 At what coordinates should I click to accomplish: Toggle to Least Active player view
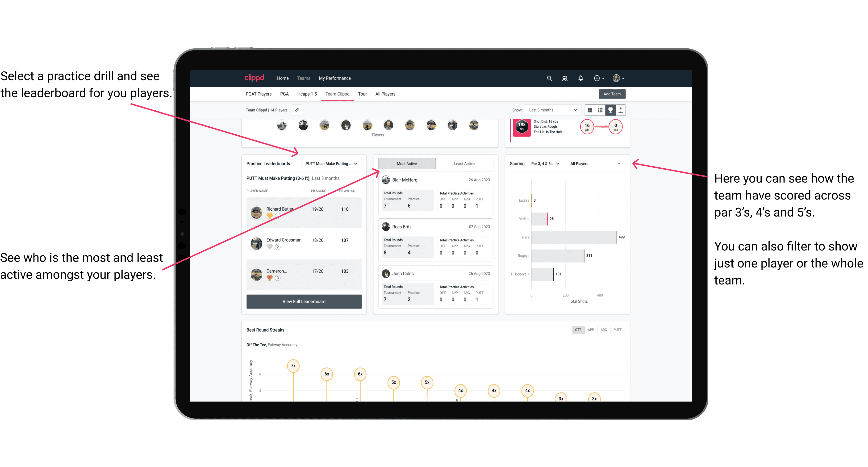coord(464,163)
